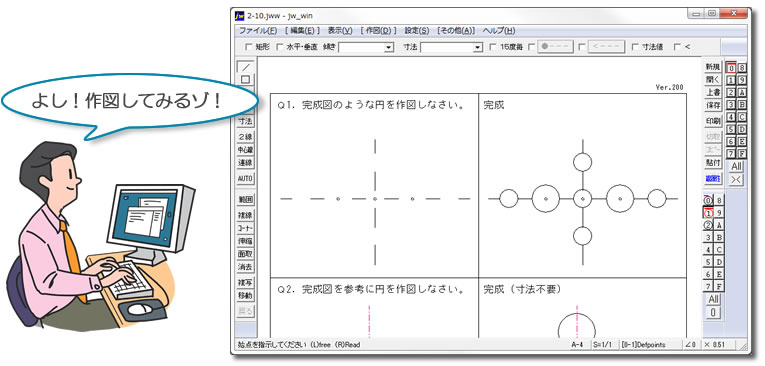Click the 0 button below lower All
This screenshot has width=765, height=366.
pos(714,312)
